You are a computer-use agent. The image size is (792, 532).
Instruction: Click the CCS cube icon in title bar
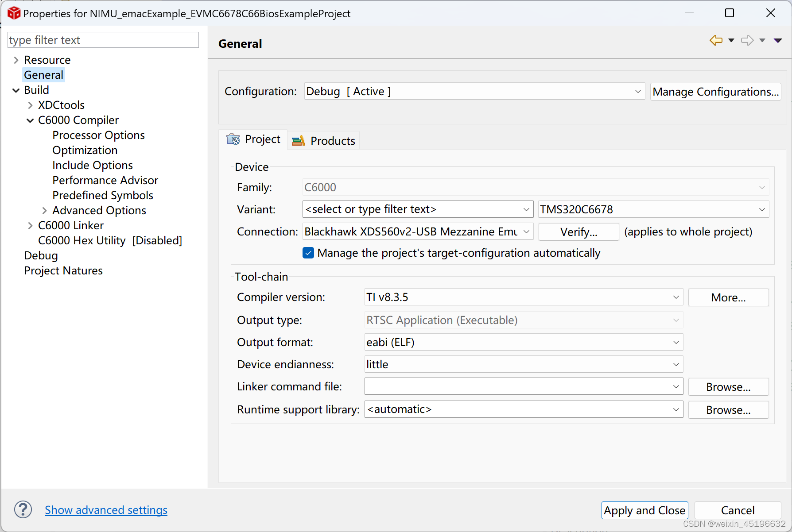coord(14,13)
